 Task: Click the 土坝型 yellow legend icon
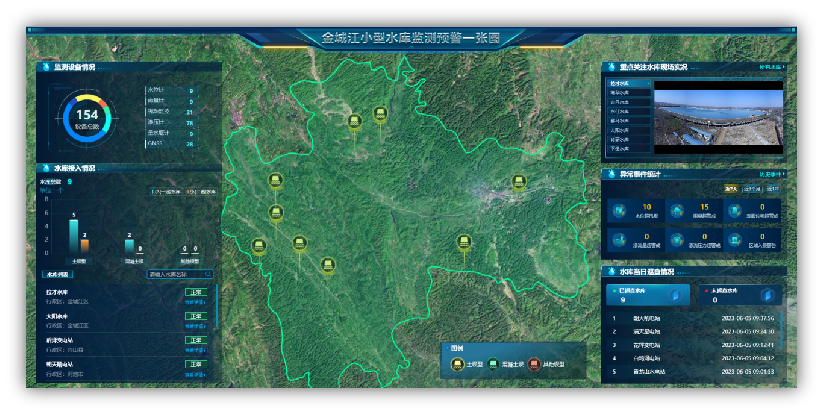click(x=458, y=364)
